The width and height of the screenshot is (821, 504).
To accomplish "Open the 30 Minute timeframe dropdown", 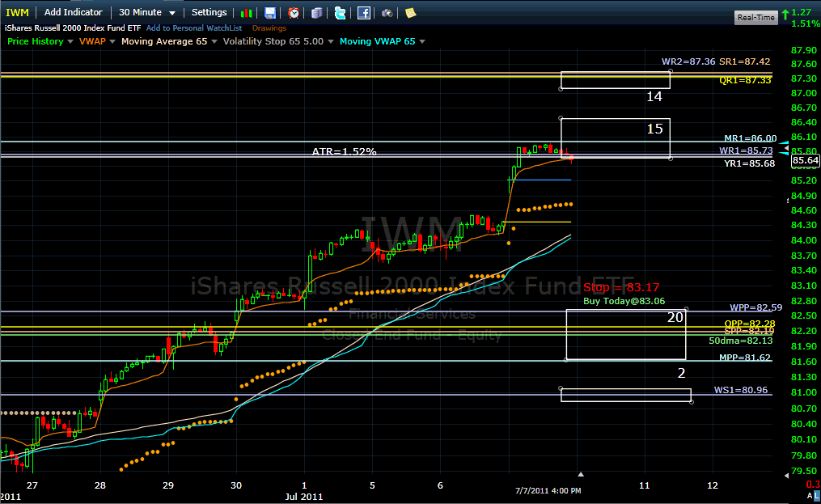I will [x=147, y=13].
